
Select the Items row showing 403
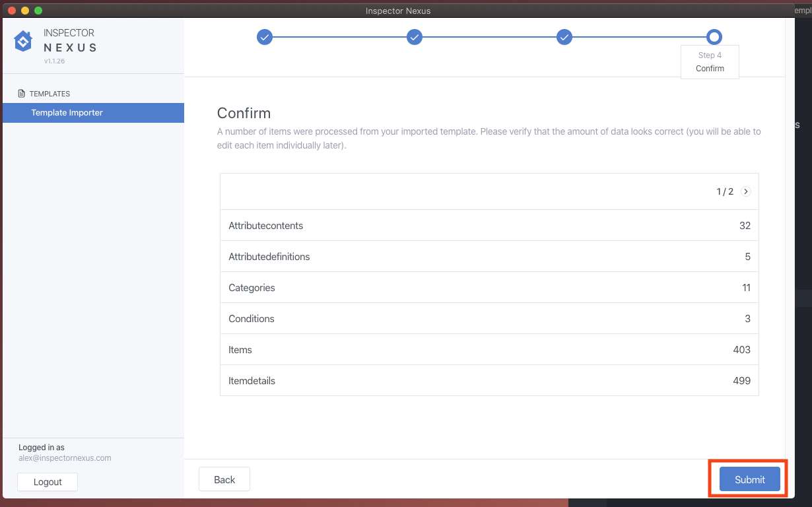489,350
